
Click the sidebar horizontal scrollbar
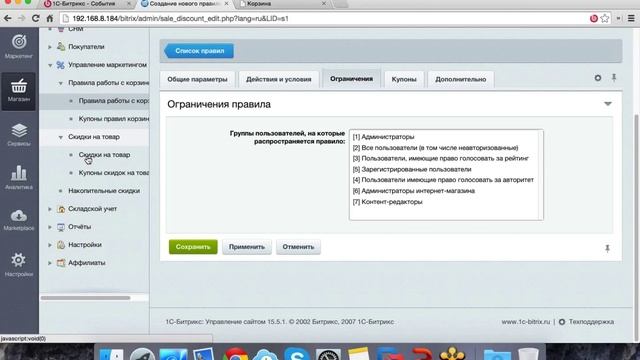point(85,298)
